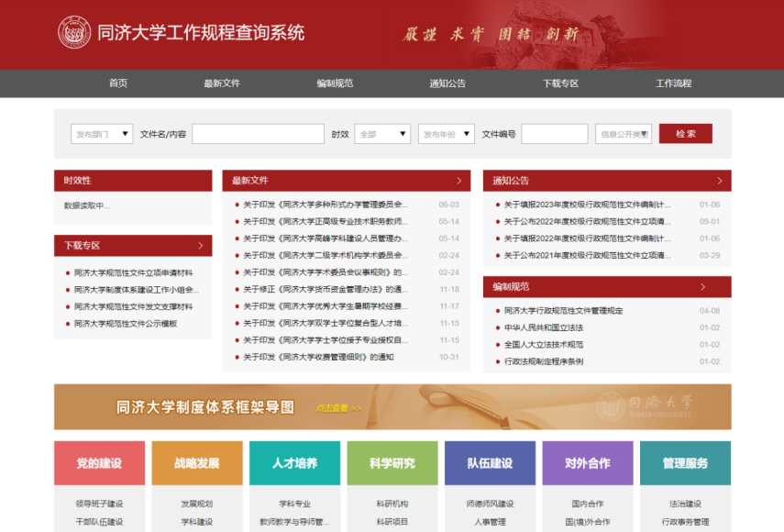Viewport: 784px width, 532px height.
Task: Open 中华人民共和国立法法 link
Action: (x=544, y=328)
